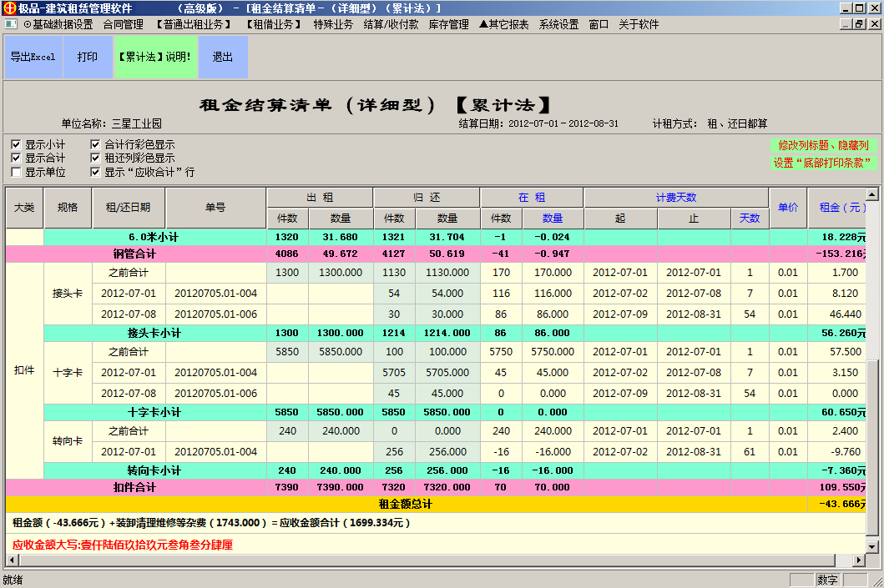Image resolution: width=884 pixels, height=588 pixels.
Task: Click 租金(元) column header
Action: pos(836,208)
